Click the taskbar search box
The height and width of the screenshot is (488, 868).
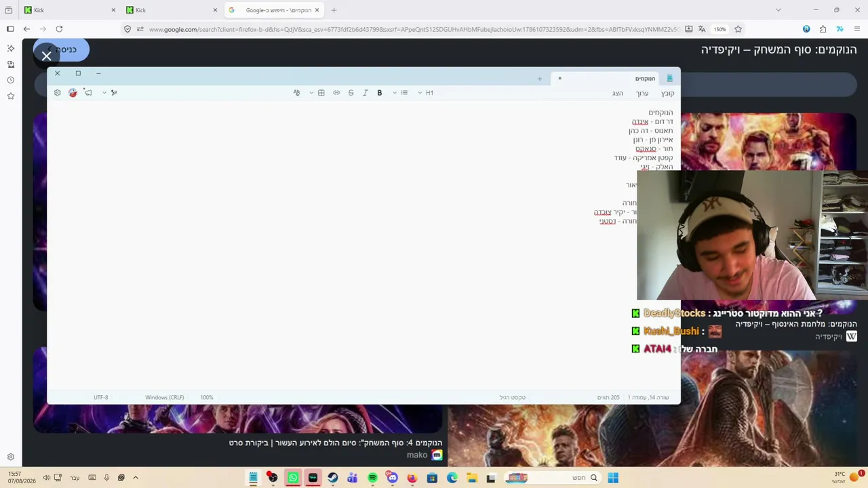coord(552,478)
